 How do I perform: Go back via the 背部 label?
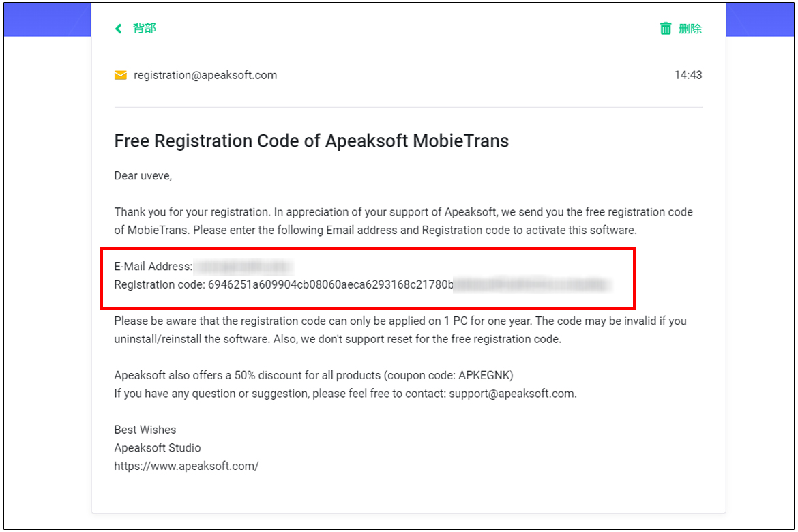click(x=145, y=29)
